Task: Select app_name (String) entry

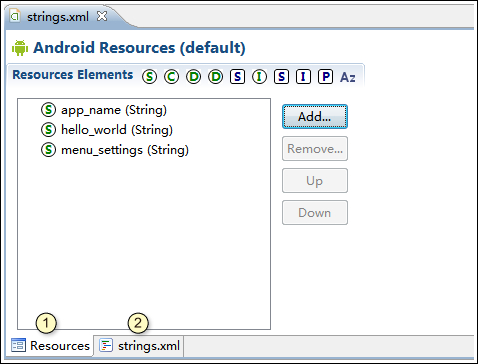Action: (x=104, y=110)
